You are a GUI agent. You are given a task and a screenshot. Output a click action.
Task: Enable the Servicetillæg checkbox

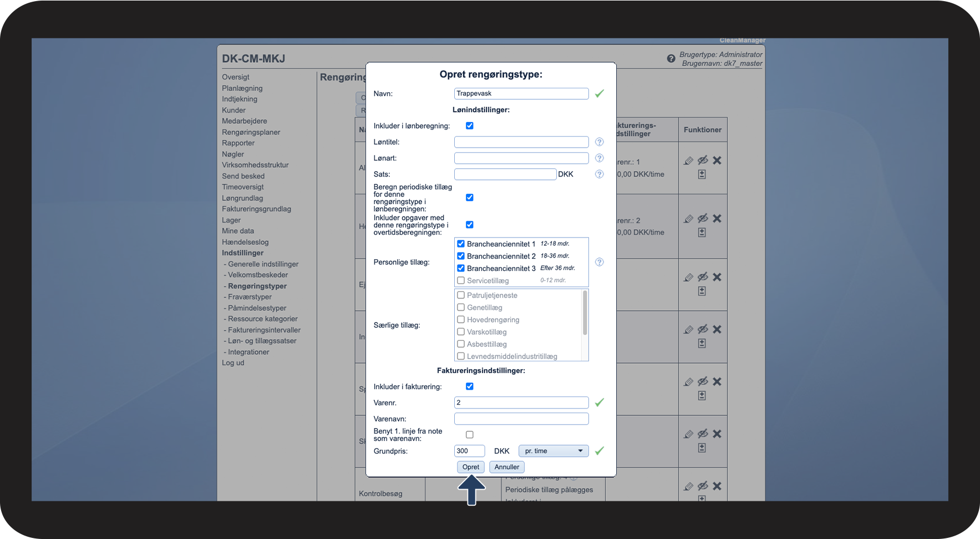pos(461,280)
